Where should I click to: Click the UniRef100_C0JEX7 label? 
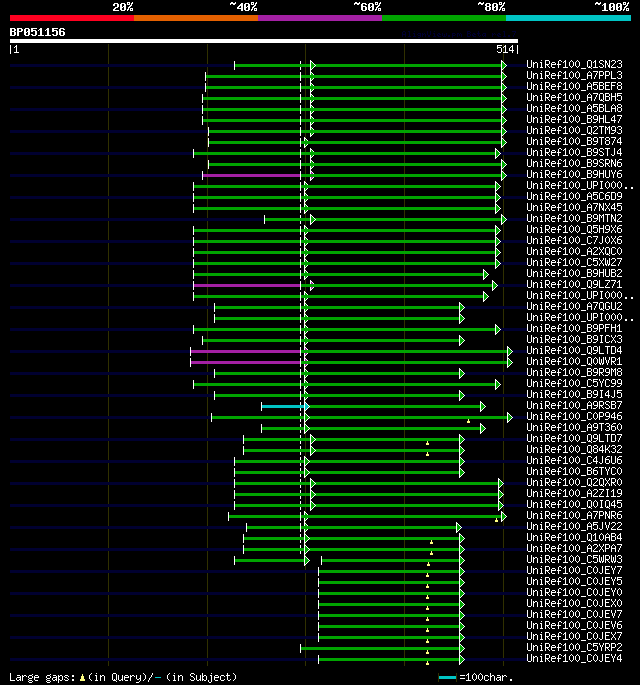click(x=574, y=636)
